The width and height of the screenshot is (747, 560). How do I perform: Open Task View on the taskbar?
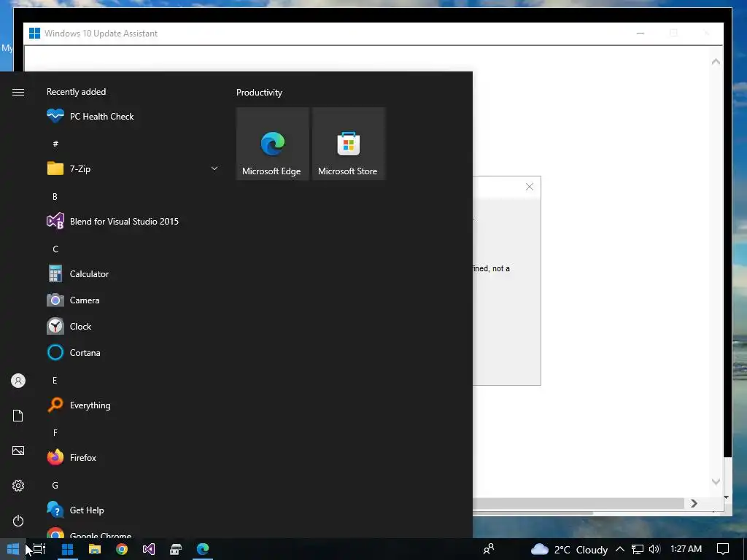pos(39,549)
